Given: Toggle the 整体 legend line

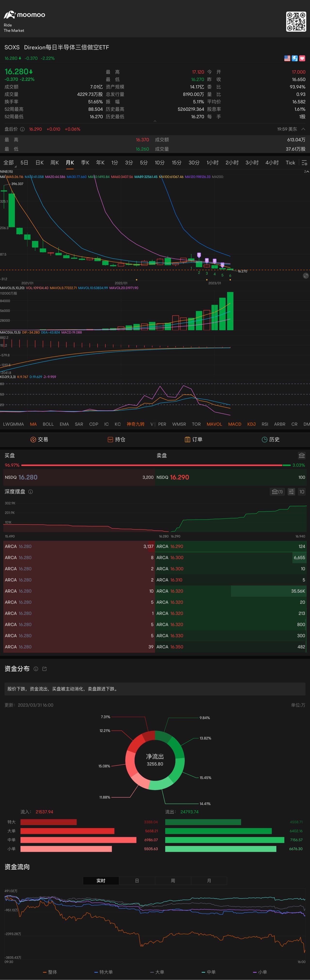Looking at the screenshot, I should [50, 972].
